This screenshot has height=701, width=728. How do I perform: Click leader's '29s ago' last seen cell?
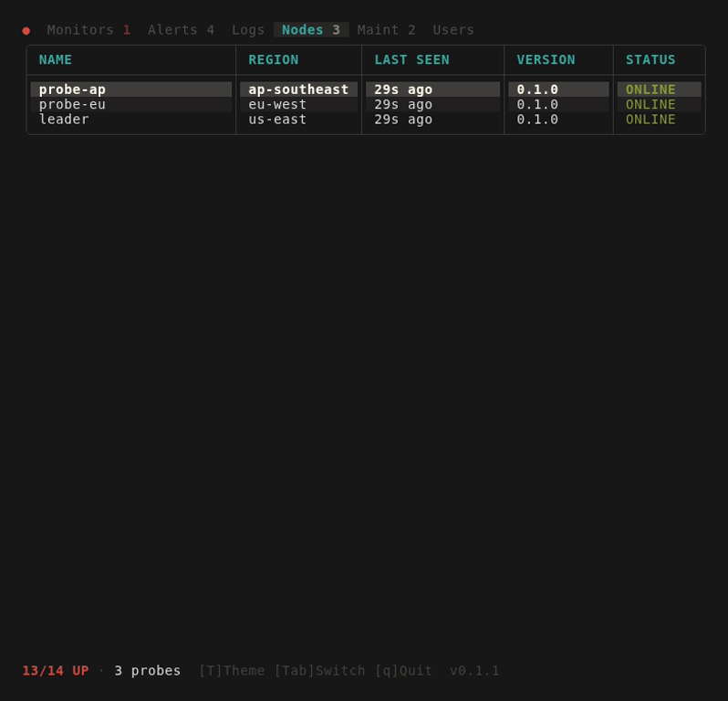(x=432, y=119)
